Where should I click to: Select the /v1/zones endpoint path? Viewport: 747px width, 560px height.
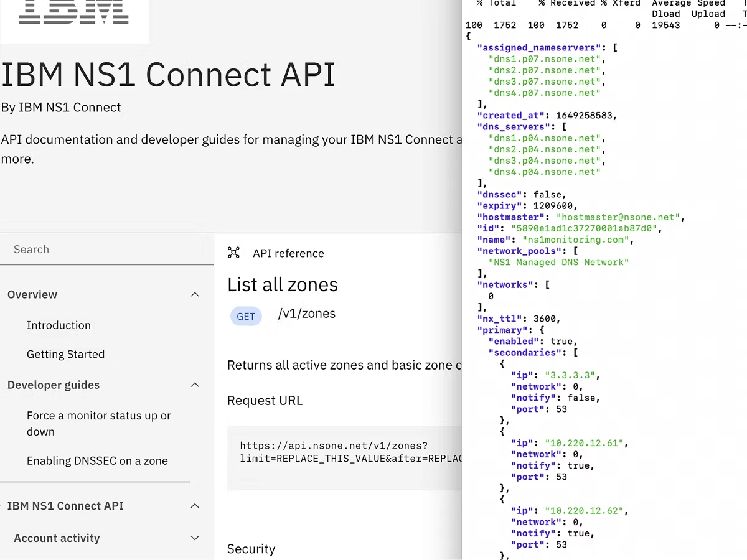click(x=306, y=314)
